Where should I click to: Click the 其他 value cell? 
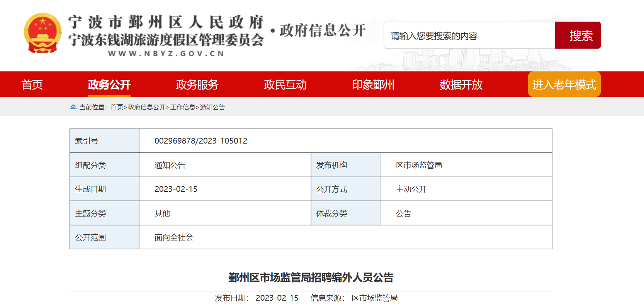tap(225, 213)
